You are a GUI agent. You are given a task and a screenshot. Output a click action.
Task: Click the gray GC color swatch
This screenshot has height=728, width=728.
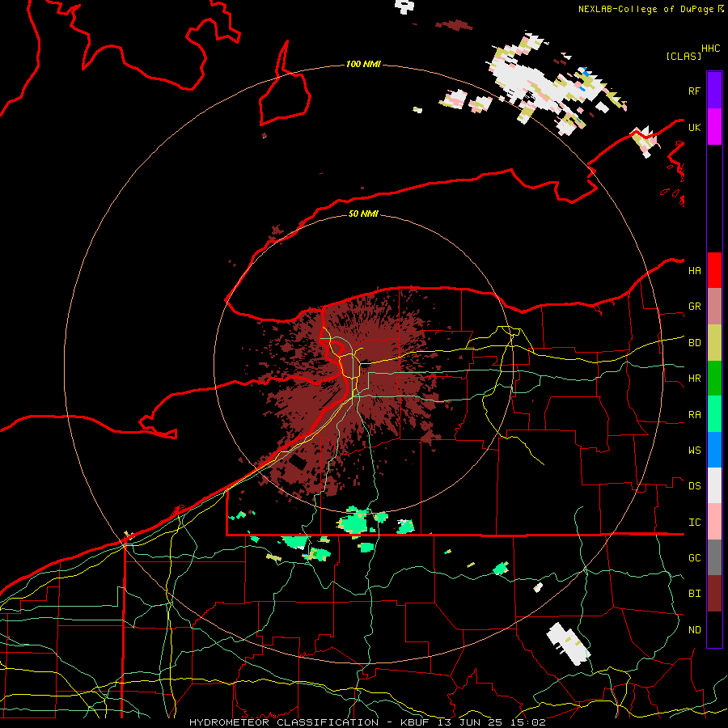pyautogui.click(x=714, y=557)
